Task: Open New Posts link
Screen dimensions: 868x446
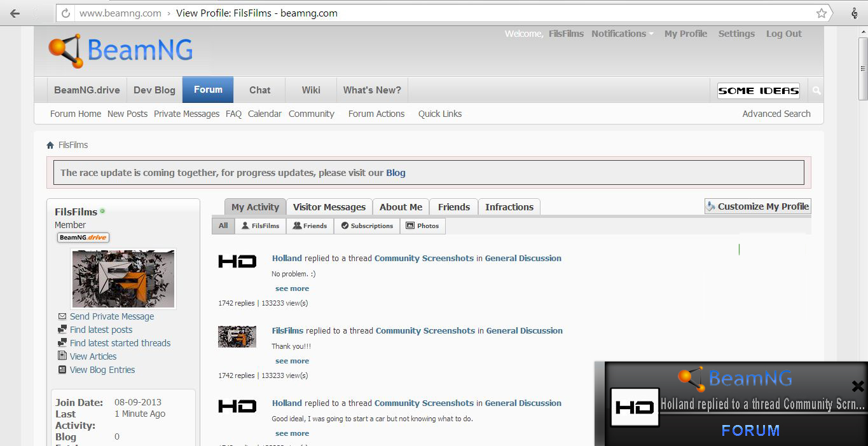Action: click(127, 114)
